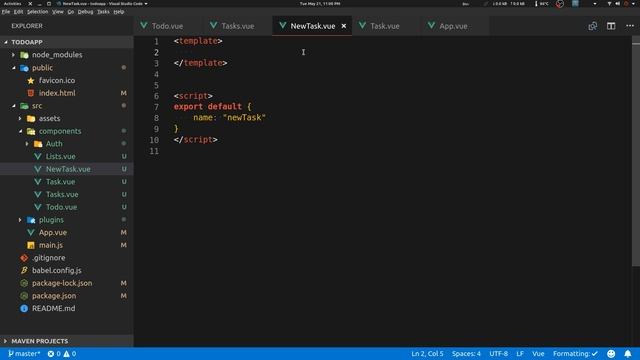
Task: Switch to the Task.vue editor tab
Action: (x=384, y=26)
